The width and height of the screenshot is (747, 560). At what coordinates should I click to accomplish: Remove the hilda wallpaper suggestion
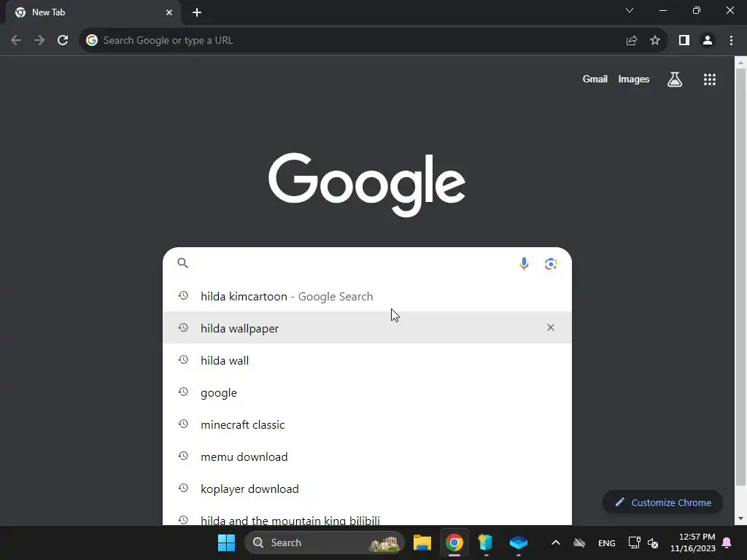click(x=551, y=327)
